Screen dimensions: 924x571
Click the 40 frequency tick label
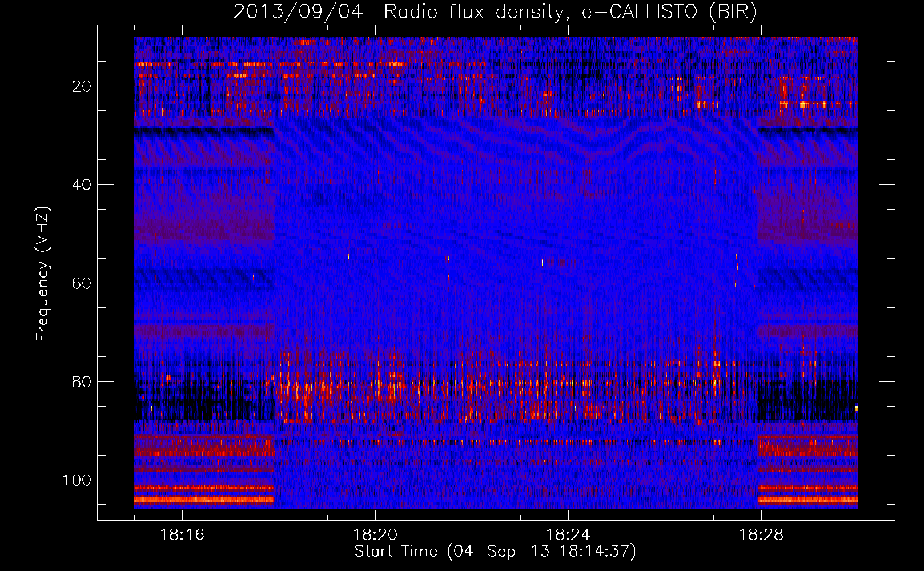[x=82, y=185]
